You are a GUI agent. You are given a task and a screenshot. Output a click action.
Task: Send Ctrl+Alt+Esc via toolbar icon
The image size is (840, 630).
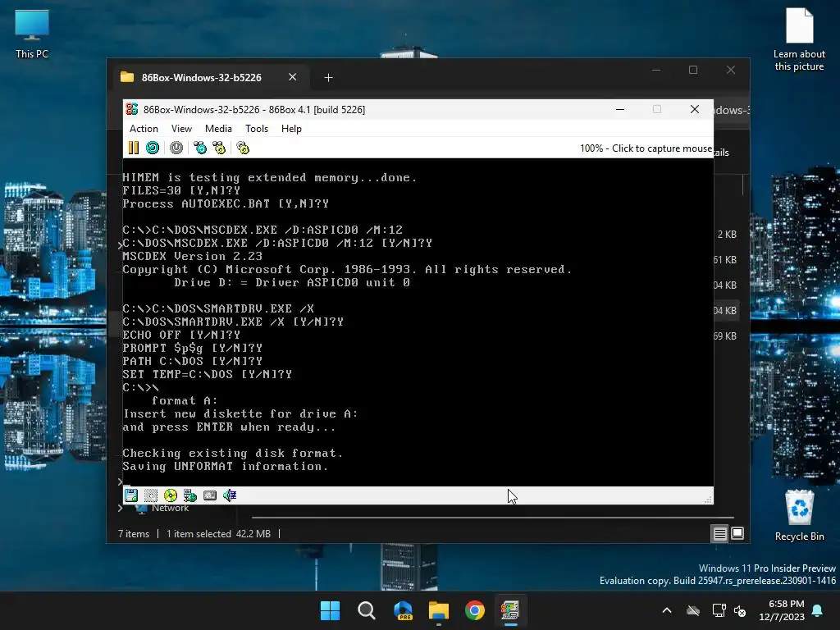tap(219, 148)
